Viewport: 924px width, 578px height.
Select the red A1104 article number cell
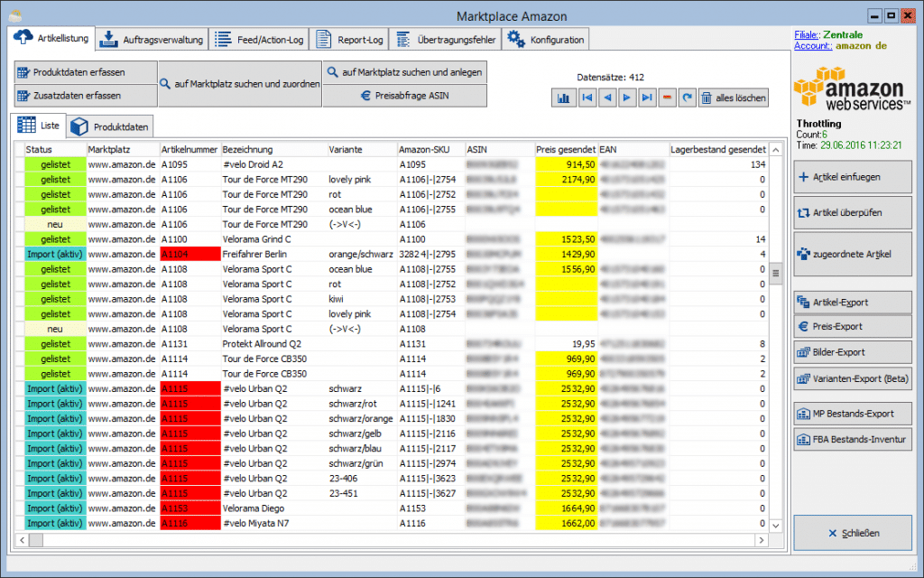189,254
